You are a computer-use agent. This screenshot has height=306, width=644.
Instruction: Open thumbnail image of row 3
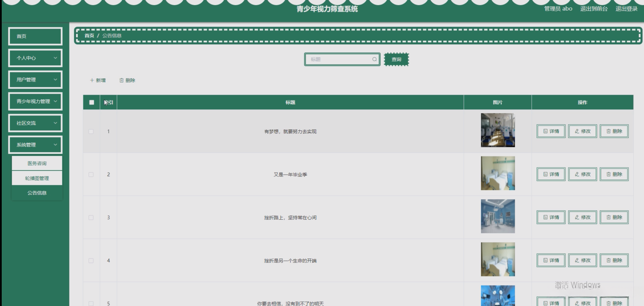pos(498,216)
